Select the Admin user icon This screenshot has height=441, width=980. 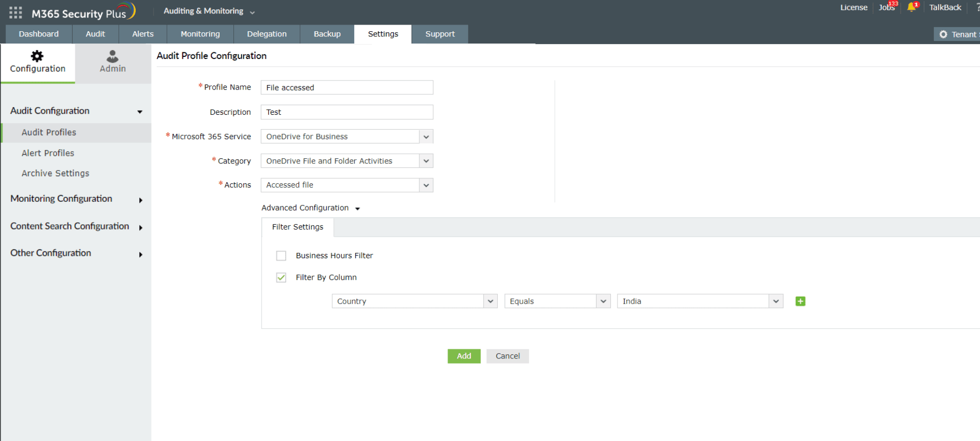point(113,56)
